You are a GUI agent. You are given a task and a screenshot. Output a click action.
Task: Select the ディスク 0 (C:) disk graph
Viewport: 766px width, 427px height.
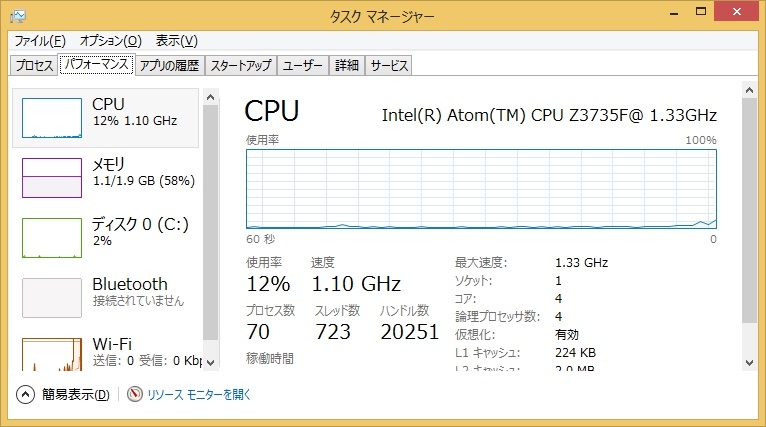(106, 238)
